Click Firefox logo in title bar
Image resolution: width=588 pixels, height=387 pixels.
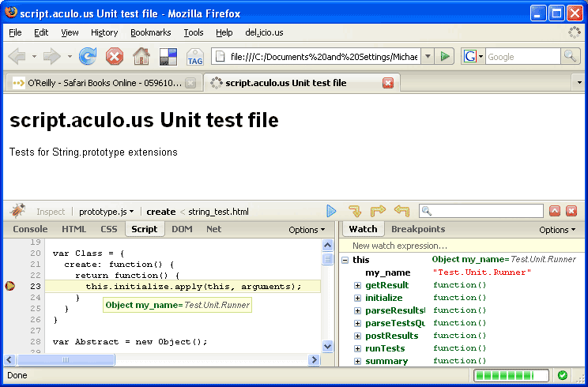pyautogui.click(x=11, y=13)
